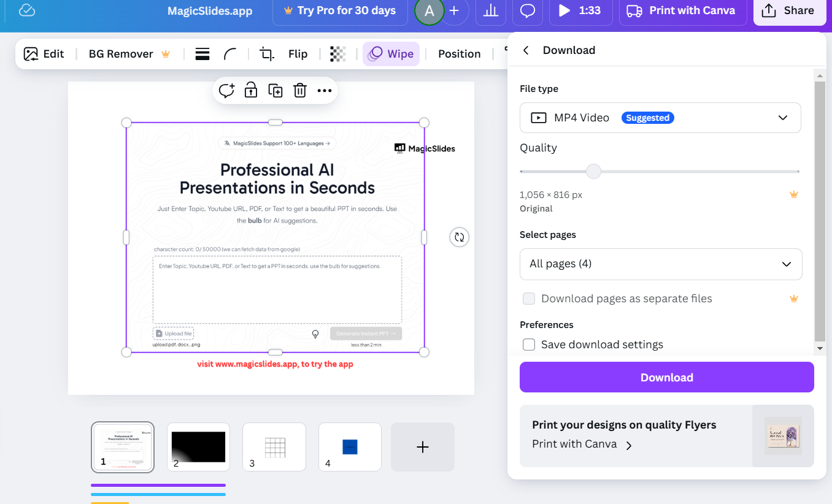Open the Position panel
The width and height of the screenshot is (832, 504).
[x=460, y=54]
